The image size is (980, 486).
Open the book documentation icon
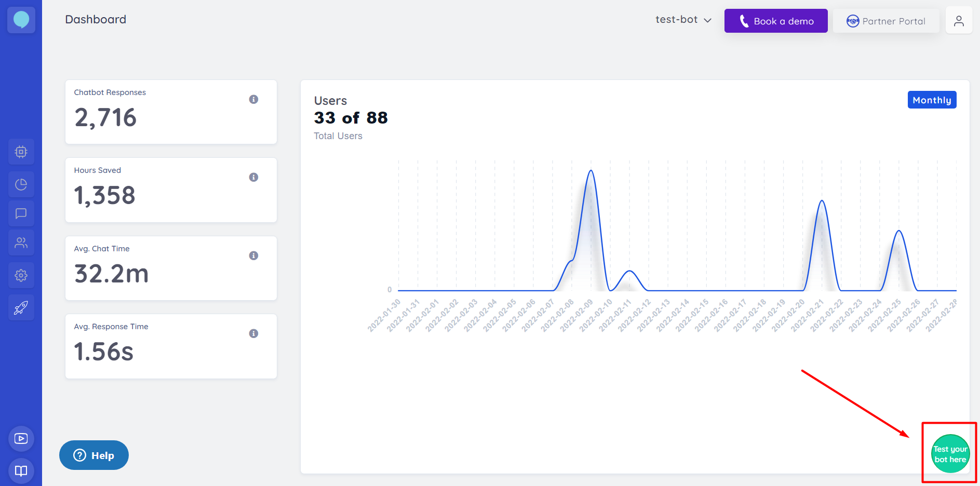[21, 471]
